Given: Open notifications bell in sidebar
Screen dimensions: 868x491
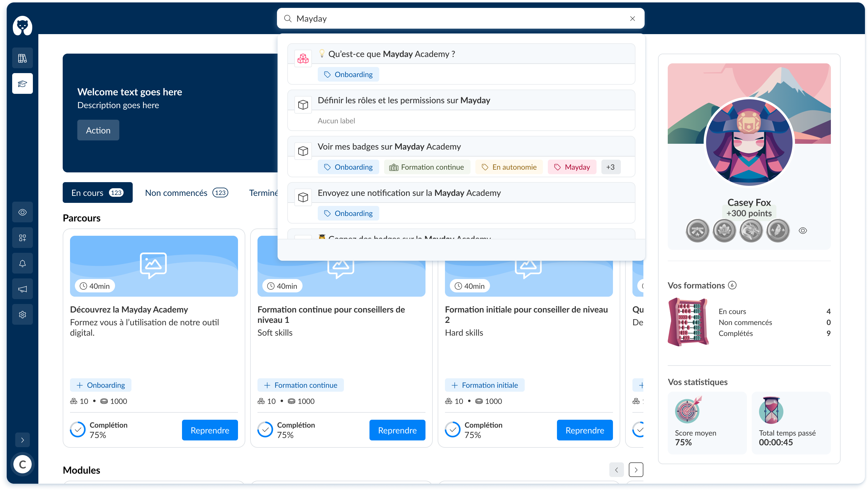Looking at the screenshot, I should tap(22, 263).
